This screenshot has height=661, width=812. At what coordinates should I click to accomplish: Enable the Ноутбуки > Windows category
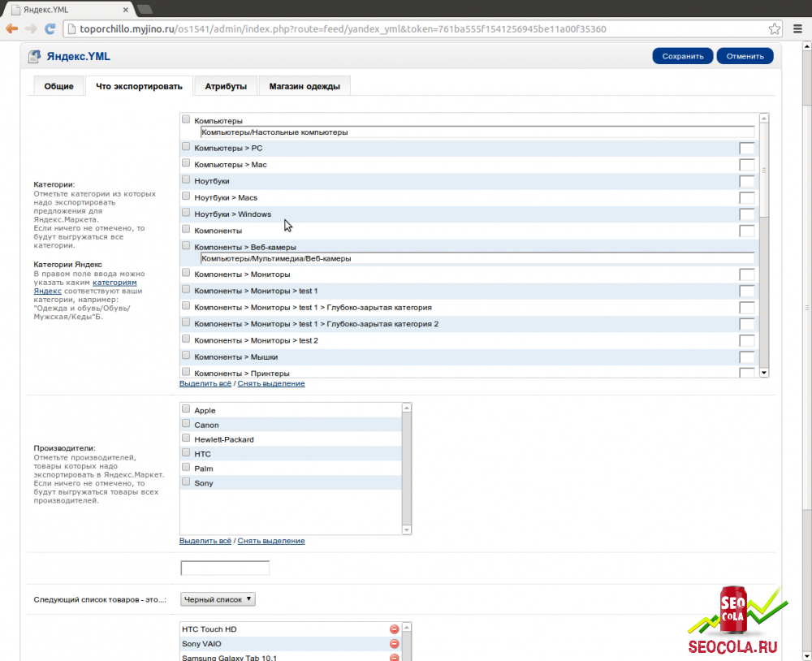[186, 214]
